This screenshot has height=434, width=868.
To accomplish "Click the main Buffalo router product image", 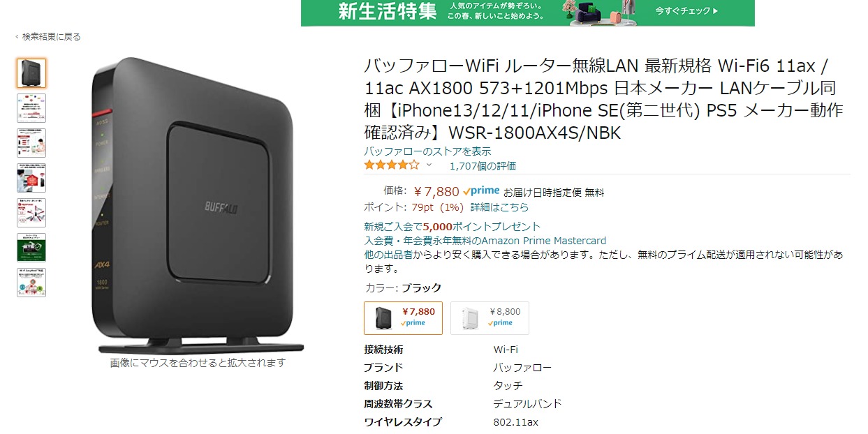I will 198,206.
